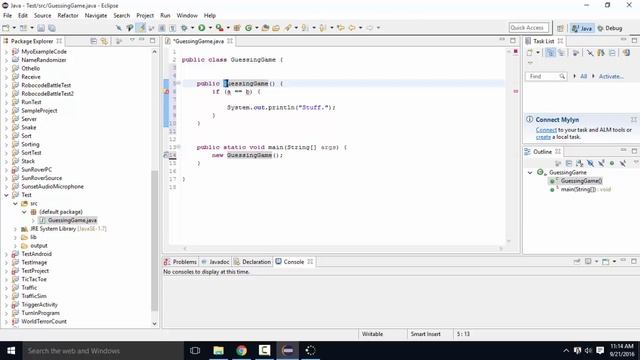The image size is (640, 360).
Task: Open the Project menu
Action: 145,16
